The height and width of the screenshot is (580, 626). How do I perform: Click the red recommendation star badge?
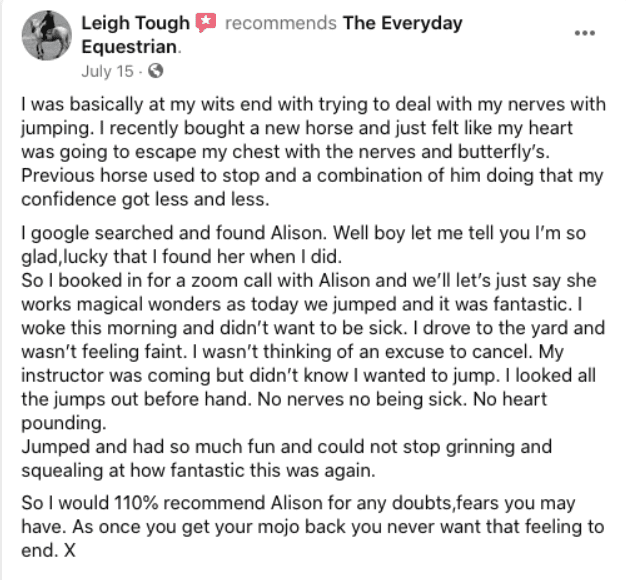coord(206,23)
